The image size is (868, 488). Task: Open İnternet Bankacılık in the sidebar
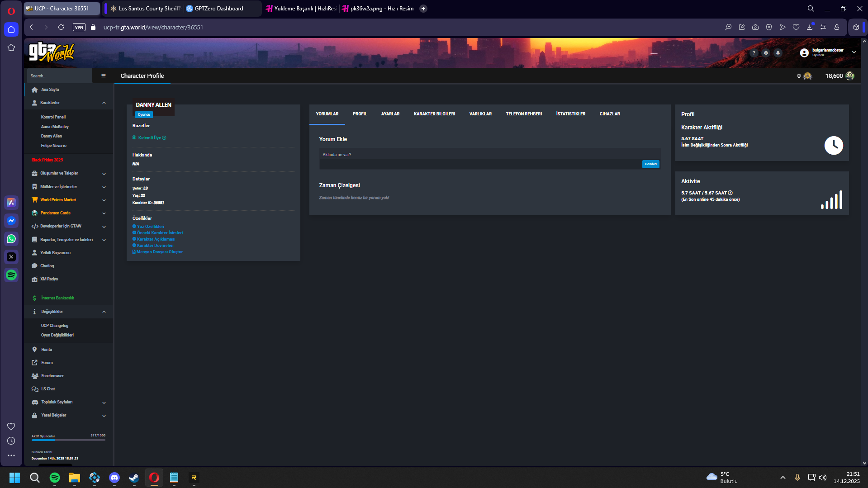tap(57, 298)
